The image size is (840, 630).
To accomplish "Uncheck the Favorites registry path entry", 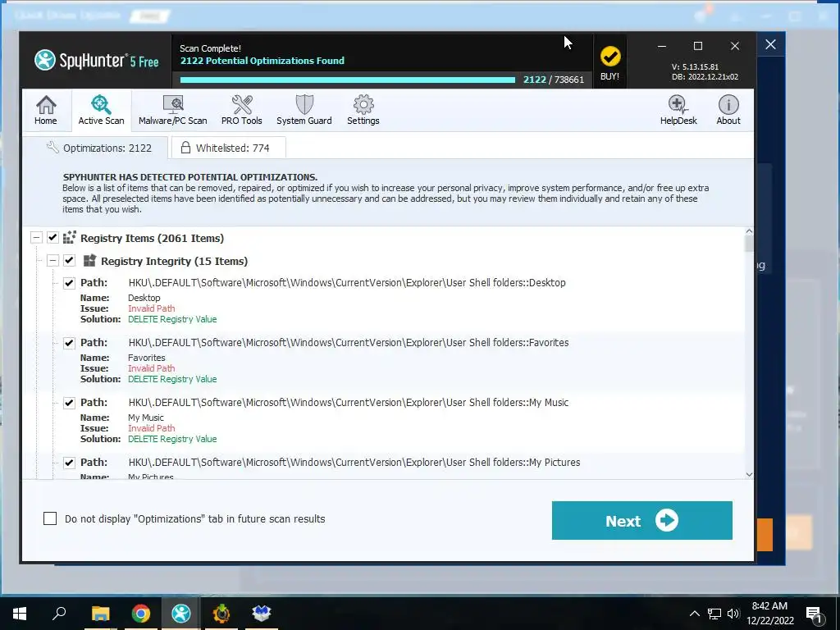I will tap(69, 343).
